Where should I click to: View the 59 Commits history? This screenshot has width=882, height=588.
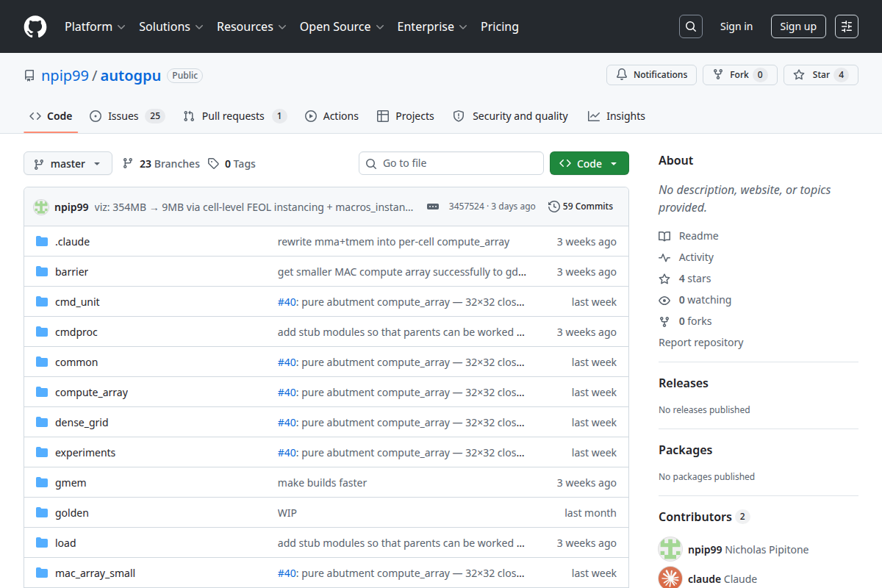tap(581, 207)
